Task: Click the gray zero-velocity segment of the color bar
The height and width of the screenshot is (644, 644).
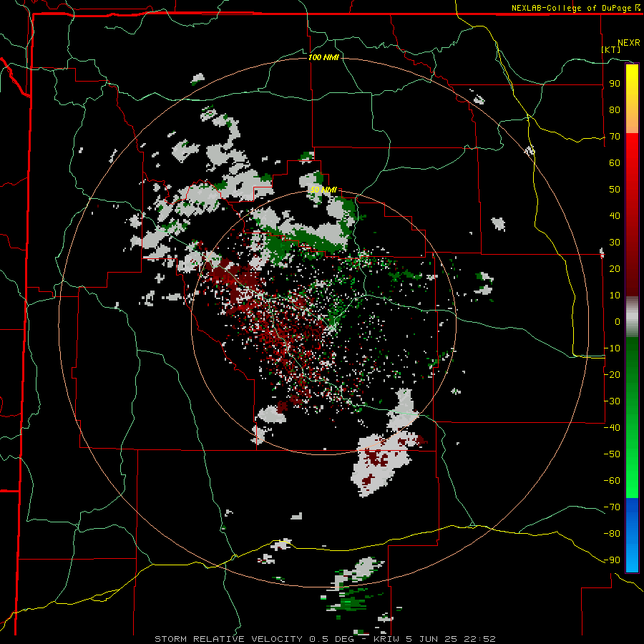Action: click(632, 317)
